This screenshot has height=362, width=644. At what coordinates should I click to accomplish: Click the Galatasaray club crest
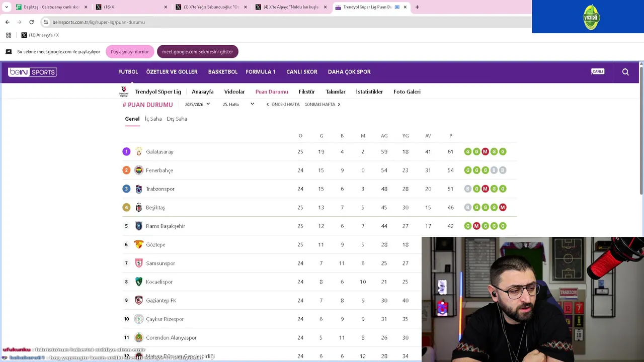click(x=139, y=151)
